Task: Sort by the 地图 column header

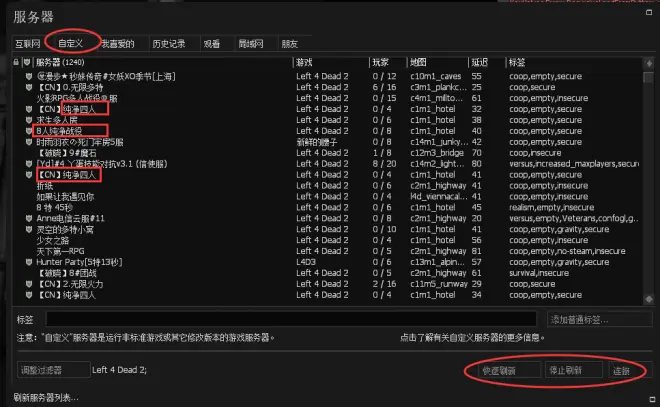Action: pyautogui.click(x=418, y=63)
